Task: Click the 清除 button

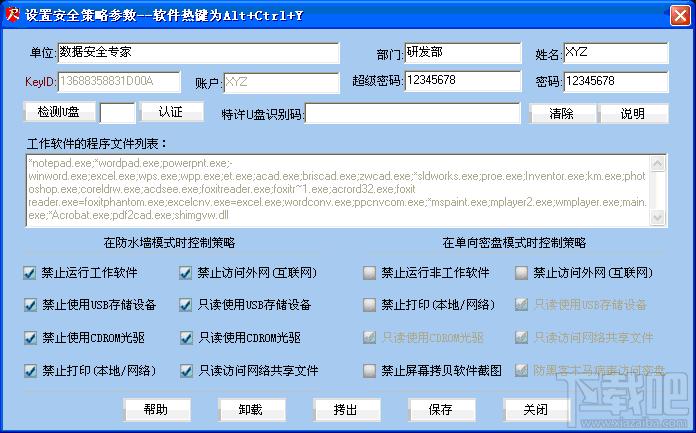Action: (x=562, y=114)
